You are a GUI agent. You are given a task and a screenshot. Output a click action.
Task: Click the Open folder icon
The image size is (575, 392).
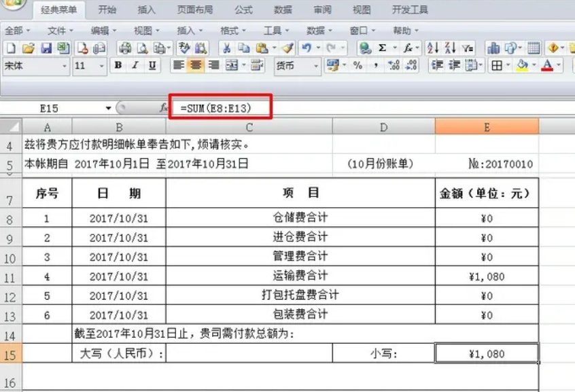click(x=29, y=48)
